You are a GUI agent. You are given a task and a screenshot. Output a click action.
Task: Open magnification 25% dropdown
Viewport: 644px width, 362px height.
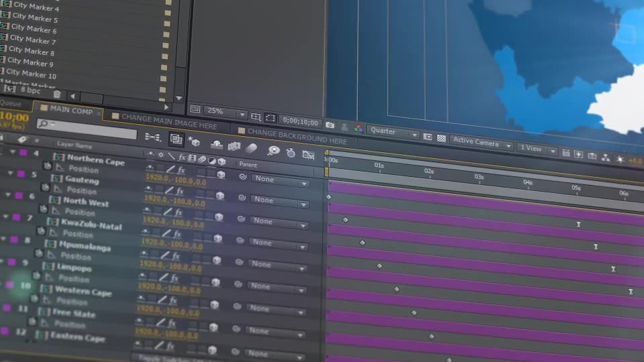tap(225, 112)
